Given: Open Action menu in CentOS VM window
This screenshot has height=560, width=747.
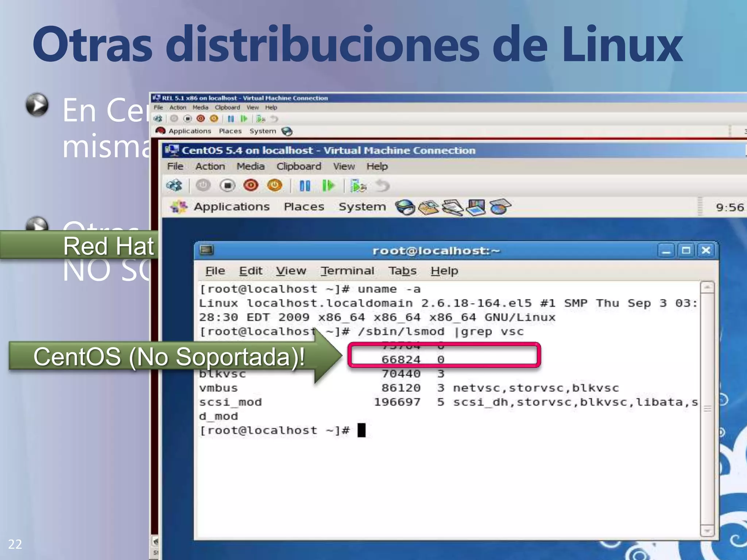Looking at the screenshot, I should coord(210,166).
